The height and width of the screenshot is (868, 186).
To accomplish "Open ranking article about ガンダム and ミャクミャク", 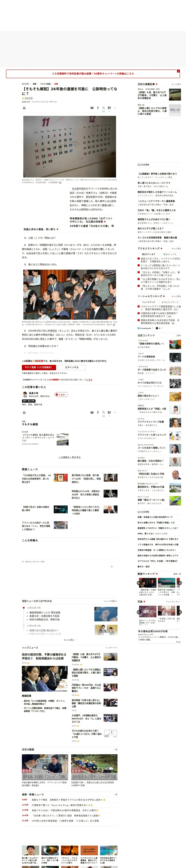I will click(x=160, y=260).
